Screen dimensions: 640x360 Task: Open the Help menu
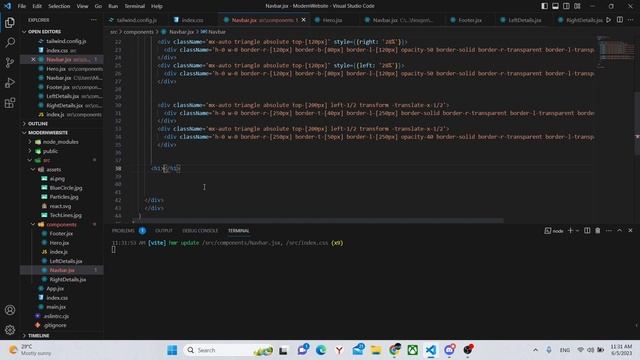[157, 6]
